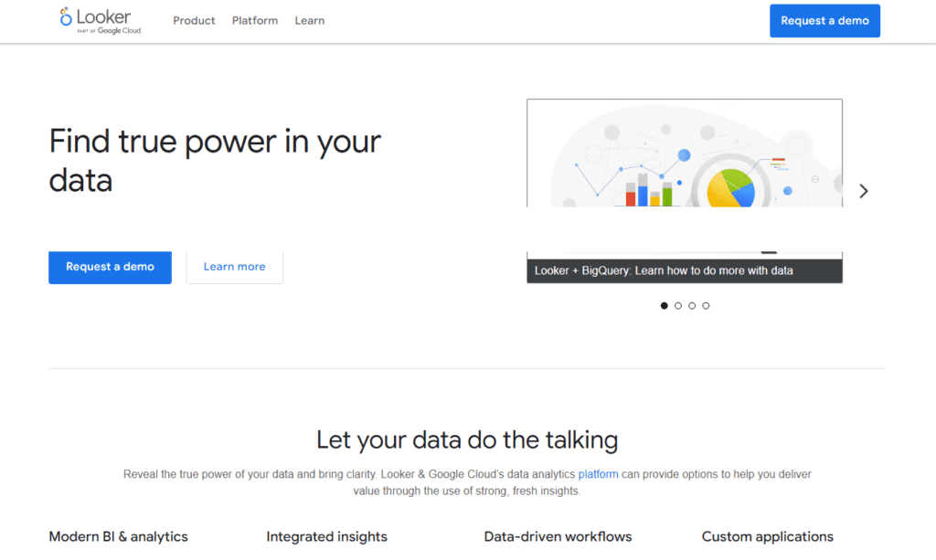This screenshot has height=560, width=936.
Task: Click the header Request a demo button
Action: click(824, 21)
